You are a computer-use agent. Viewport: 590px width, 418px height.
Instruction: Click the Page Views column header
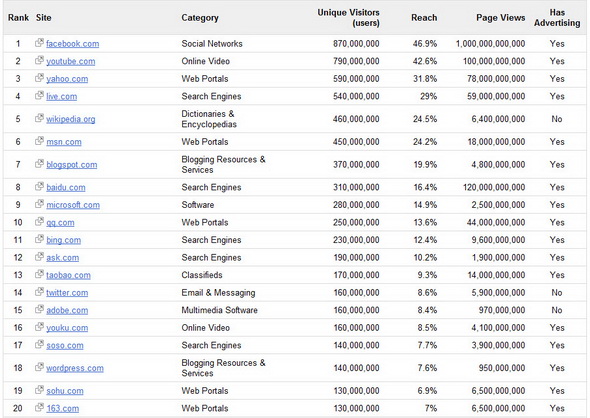(x=500, y=17)
